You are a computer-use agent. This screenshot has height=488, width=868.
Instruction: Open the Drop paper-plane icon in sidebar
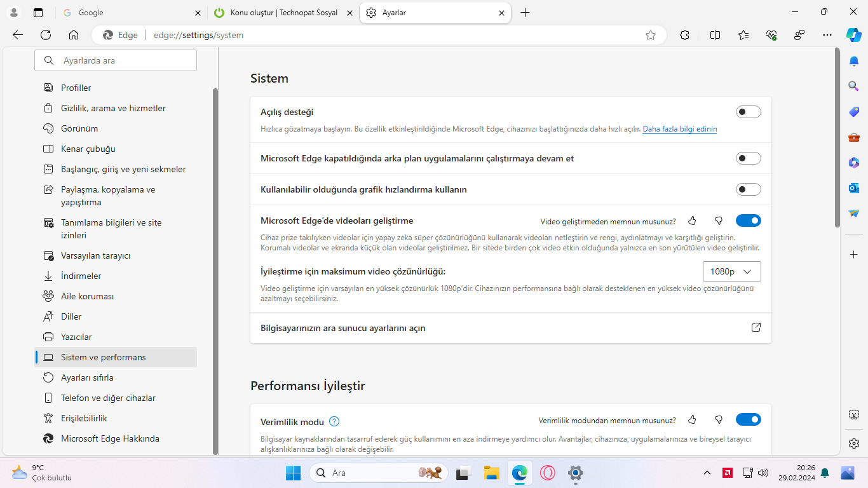pyautogui.click(x=854, y=213)
